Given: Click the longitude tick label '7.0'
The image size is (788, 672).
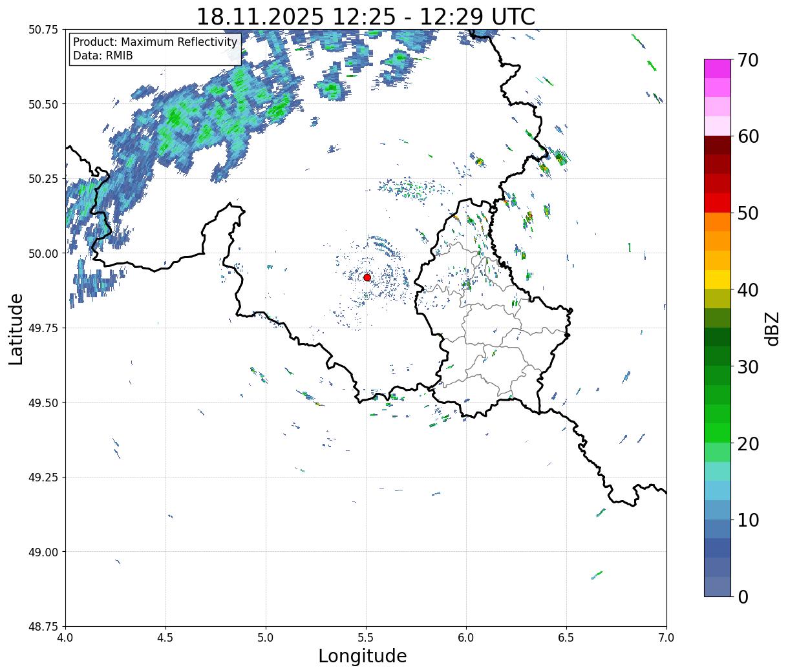Looking at the screenshot, I should (x=666, y=638).
